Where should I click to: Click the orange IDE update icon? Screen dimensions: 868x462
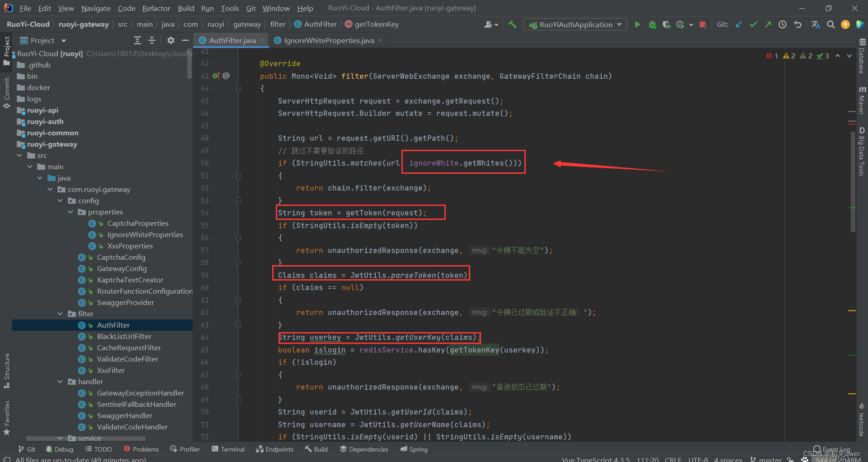[845, 24]
